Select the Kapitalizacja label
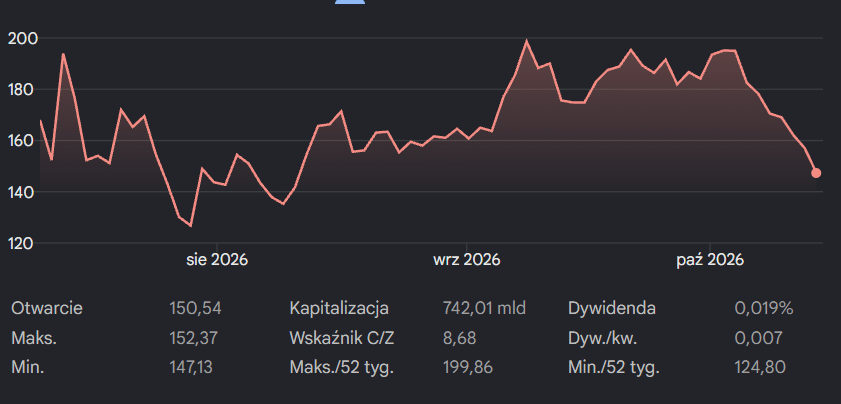The height and width of the screenshot is (404, 841). [x=338, y=308]
